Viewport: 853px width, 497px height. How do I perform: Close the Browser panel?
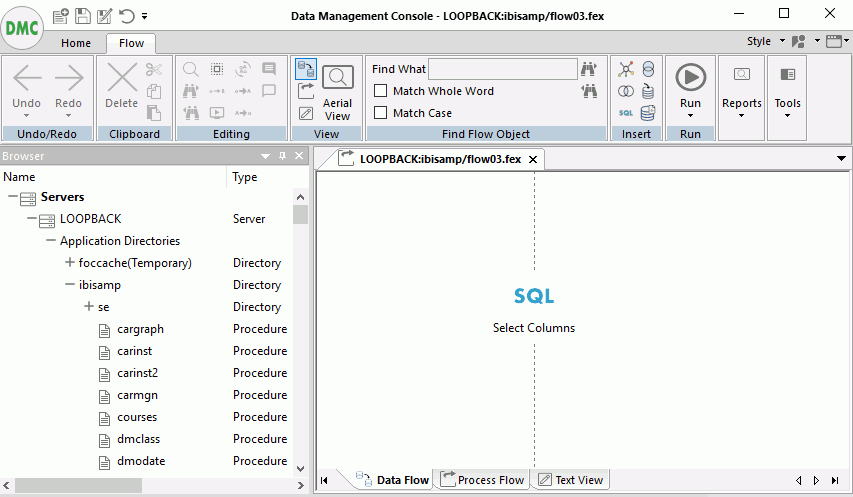click(299, 156)
